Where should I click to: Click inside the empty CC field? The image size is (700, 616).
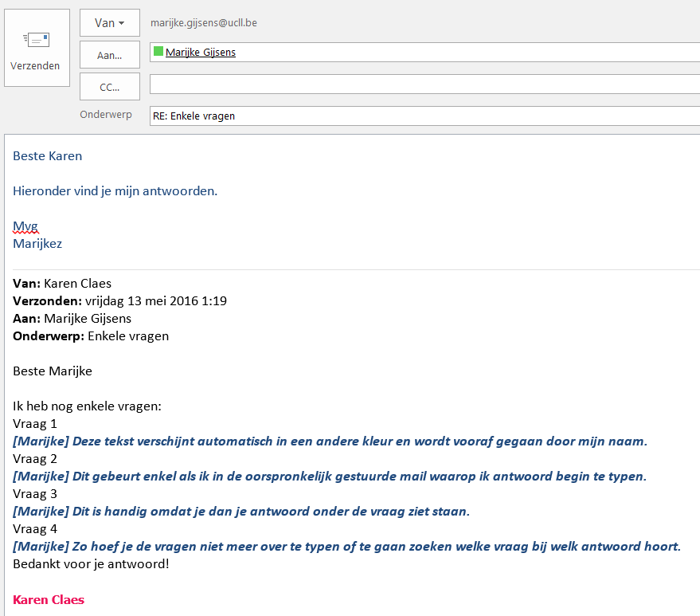point(422,84)
